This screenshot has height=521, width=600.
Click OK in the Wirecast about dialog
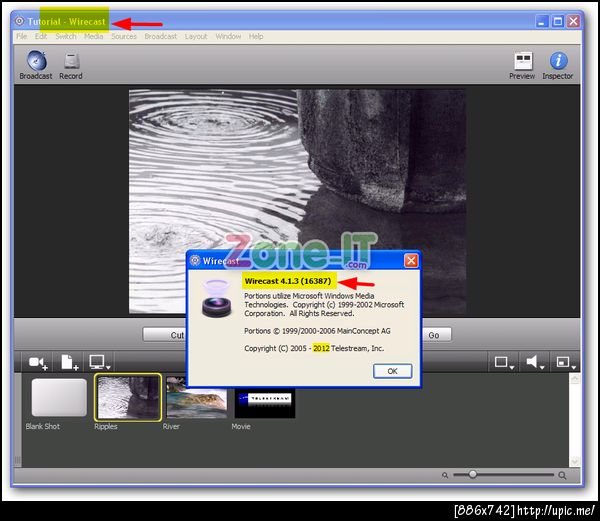(393, 371)
